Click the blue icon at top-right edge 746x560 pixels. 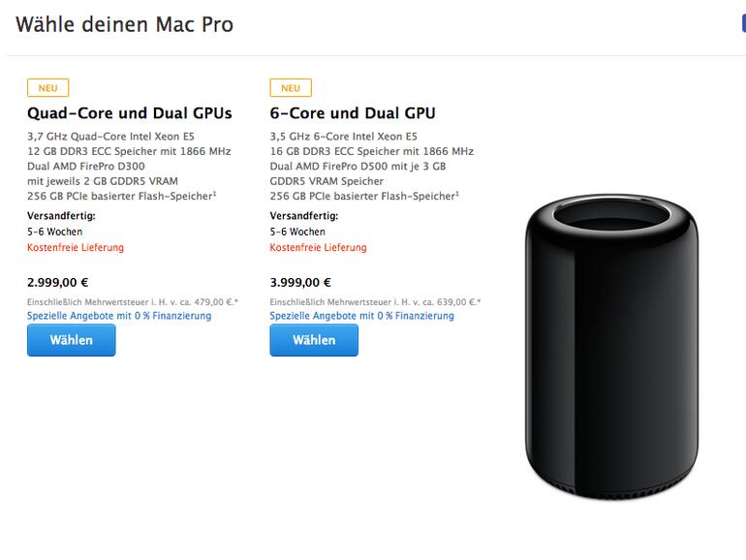tap(742, 24)
